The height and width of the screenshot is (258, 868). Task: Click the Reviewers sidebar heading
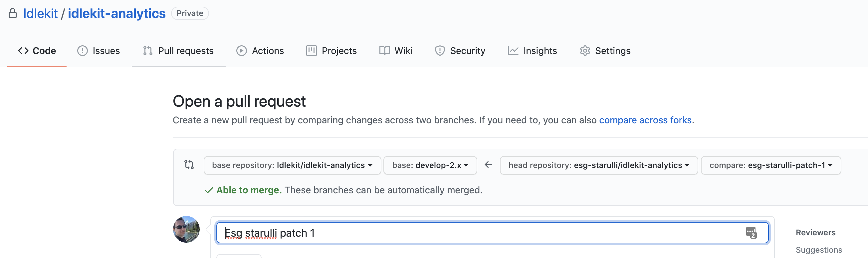tap(815, 232)
